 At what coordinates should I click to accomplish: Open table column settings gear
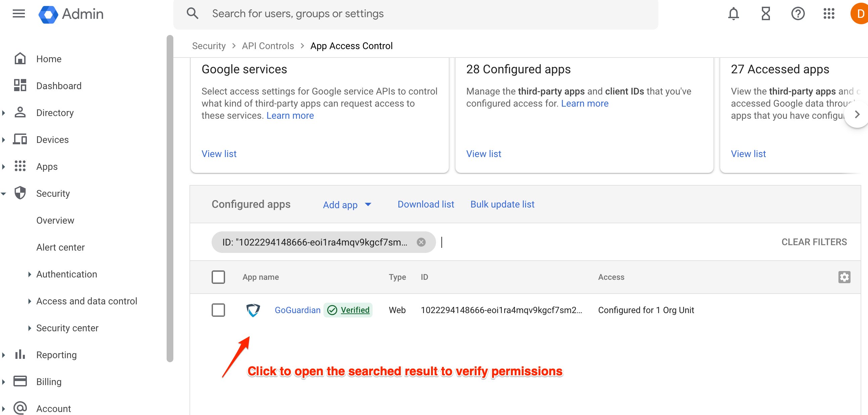click(844, 277)
